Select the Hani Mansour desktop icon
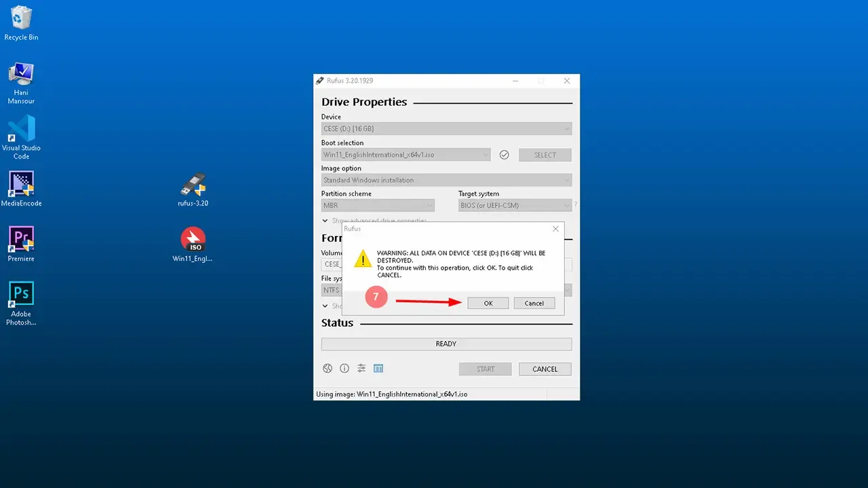The image size is (868, 488). [x=21, y=83]
